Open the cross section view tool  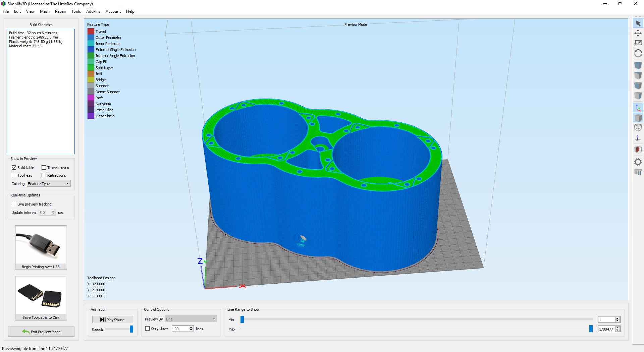(x=638, y=150)
